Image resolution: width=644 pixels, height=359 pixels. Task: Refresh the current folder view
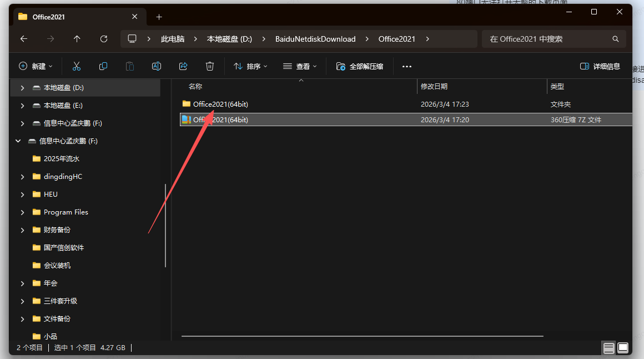tap(104, 39)
